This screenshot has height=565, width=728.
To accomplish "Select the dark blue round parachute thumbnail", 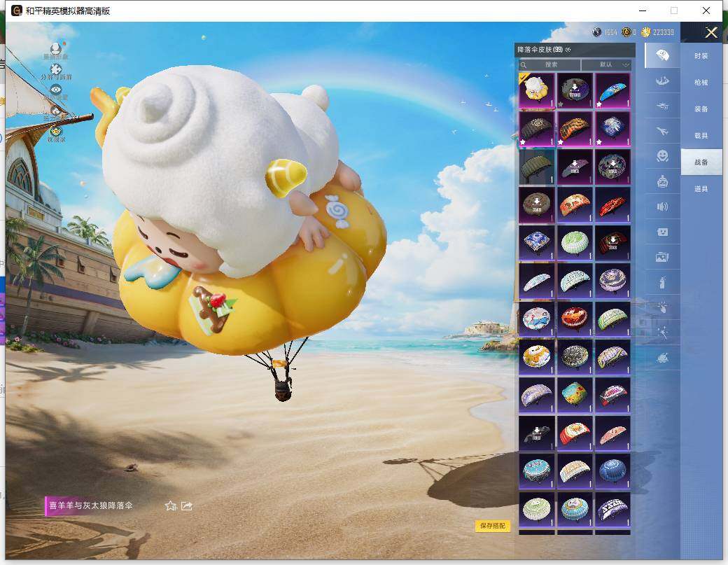I will coord(613,472).
